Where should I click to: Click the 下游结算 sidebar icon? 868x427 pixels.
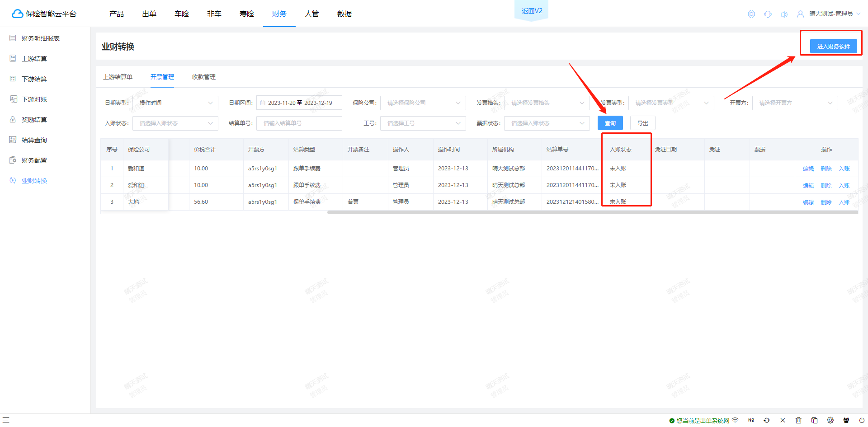point(13,79)
